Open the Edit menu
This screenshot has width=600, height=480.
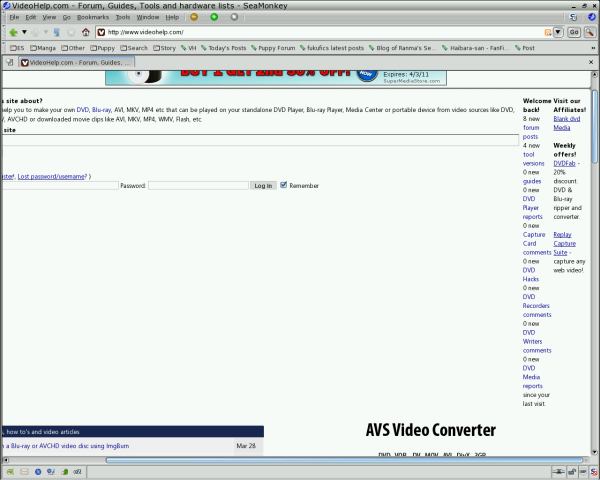pyautogui.click(x=31, y=17)
